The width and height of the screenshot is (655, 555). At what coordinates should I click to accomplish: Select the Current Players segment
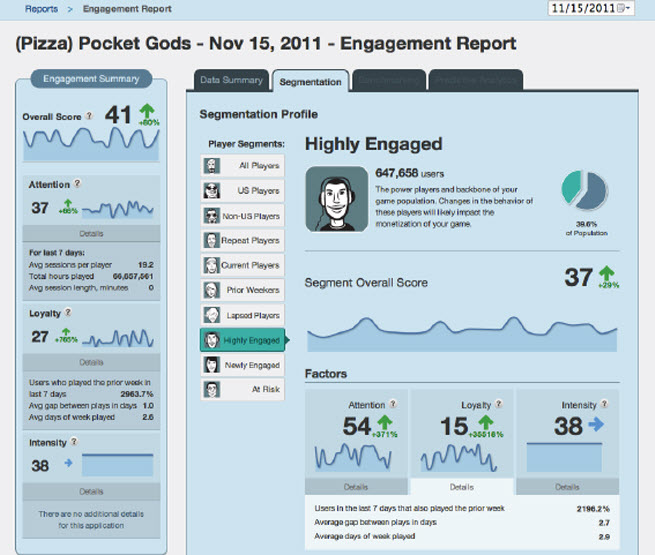point(243,265)
